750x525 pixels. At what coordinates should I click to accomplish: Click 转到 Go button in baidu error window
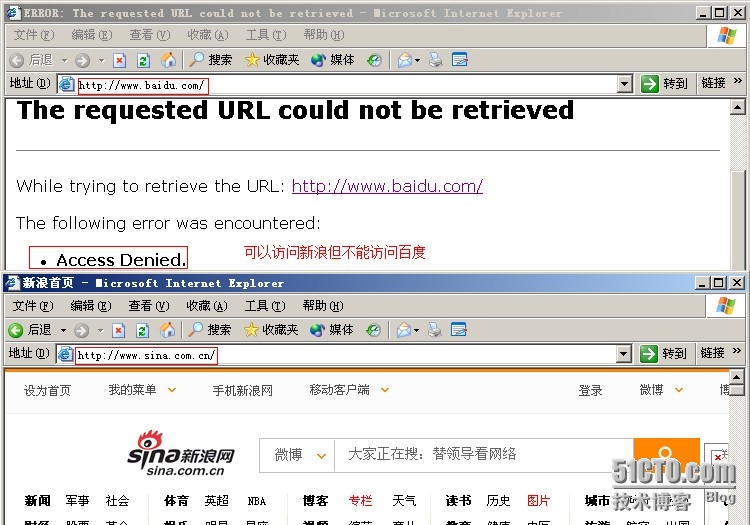point(664,84)
